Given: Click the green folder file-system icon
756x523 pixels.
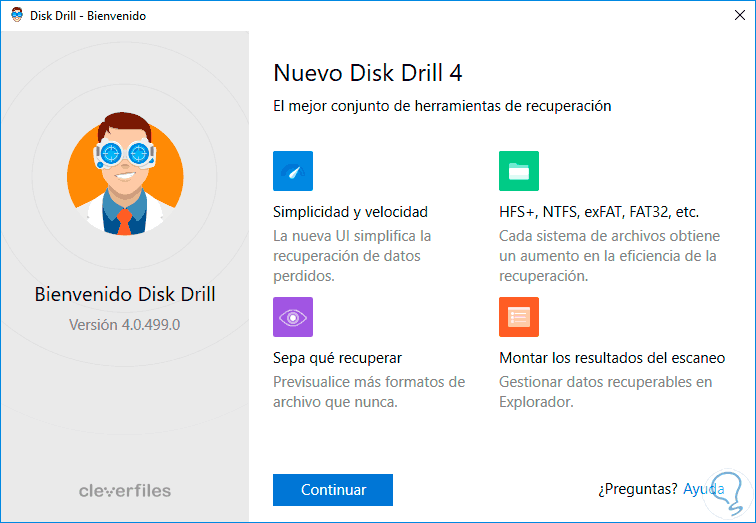Looking at the screenshot, I should point(519,171).
